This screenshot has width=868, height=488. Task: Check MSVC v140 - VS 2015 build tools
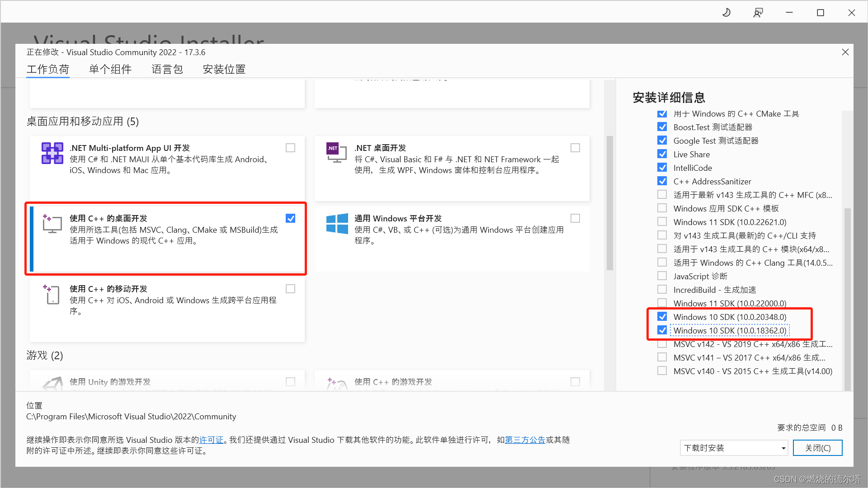tap(662, 371)
